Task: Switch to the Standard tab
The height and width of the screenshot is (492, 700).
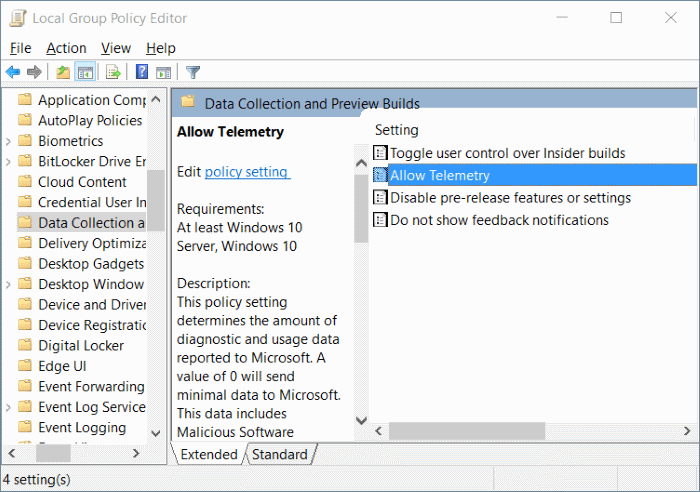Action: tap(280, 454)
